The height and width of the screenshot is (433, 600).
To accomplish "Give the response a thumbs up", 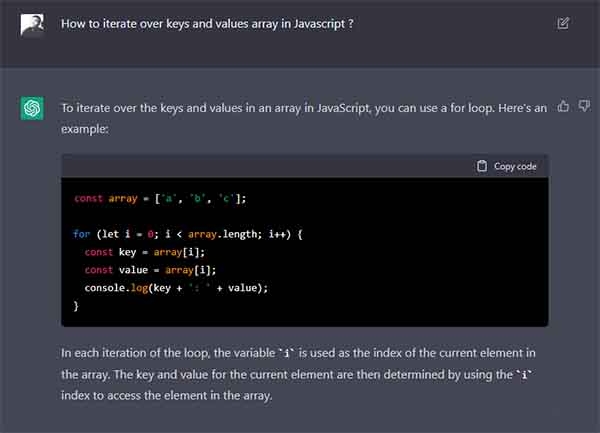I will 563,106.
